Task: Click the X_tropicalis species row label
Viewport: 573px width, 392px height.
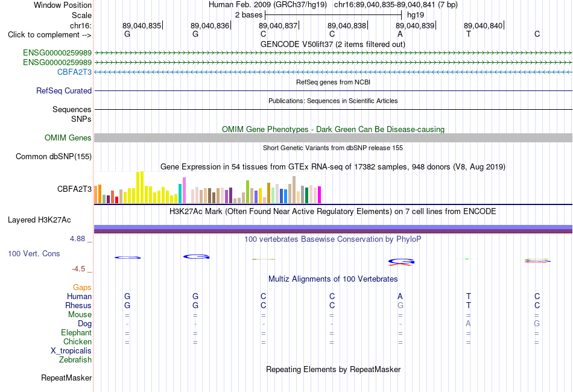Action: click(71, 351)
